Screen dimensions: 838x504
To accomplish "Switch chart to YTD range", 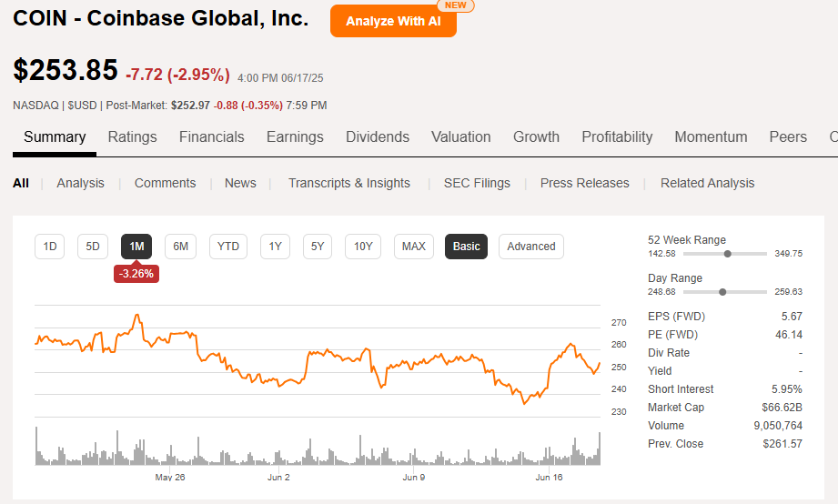I will tap(228, 247).
